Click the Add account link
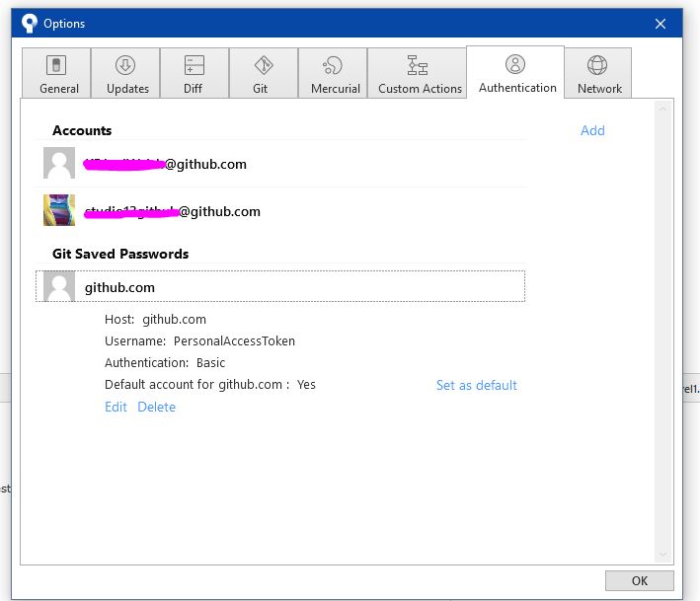The width and height of the screenshot is (700, 601). [x=592, y=130]
